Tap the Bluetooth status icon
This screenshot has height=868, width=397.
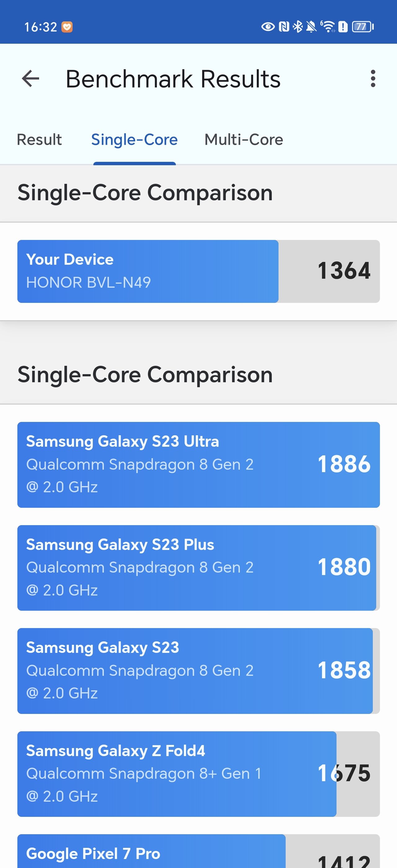(297, 27)
